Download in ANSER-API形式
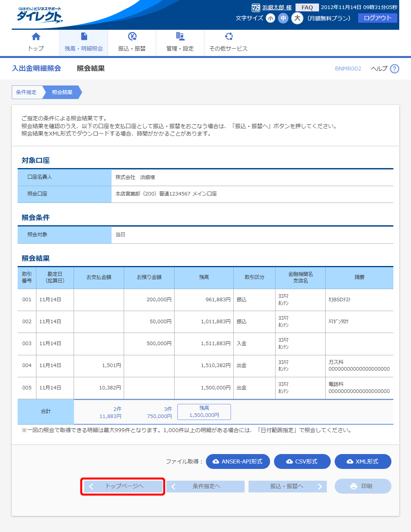This screenshot has height=532, width=411. (238, 461)
